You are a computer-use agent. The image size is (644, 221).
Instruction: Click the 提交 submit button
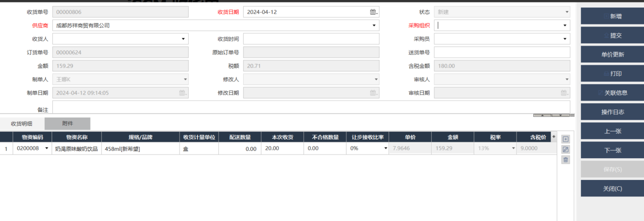[612, 36]
